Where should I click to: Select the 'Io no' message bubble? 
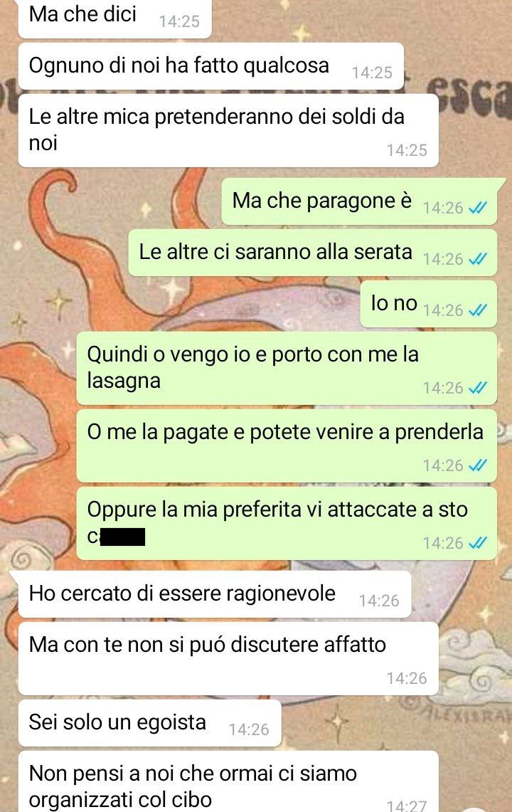(x=429, y=304)
